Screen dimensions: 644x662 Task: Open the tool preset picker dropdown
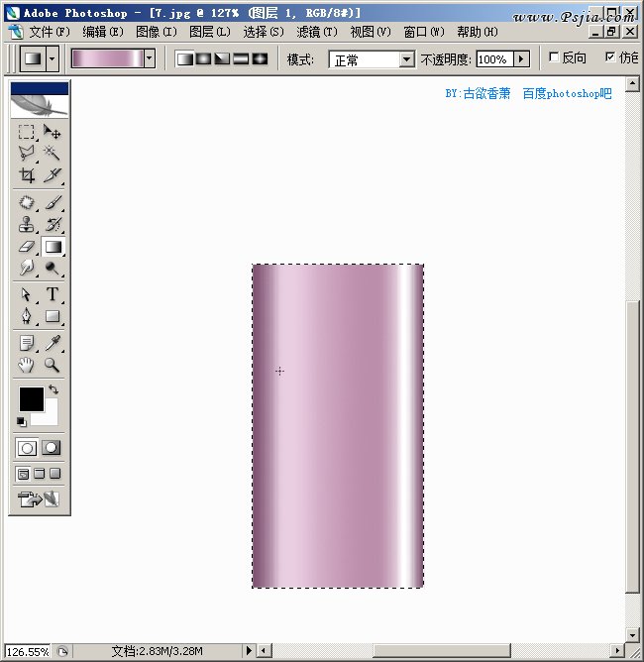point(52,58)
